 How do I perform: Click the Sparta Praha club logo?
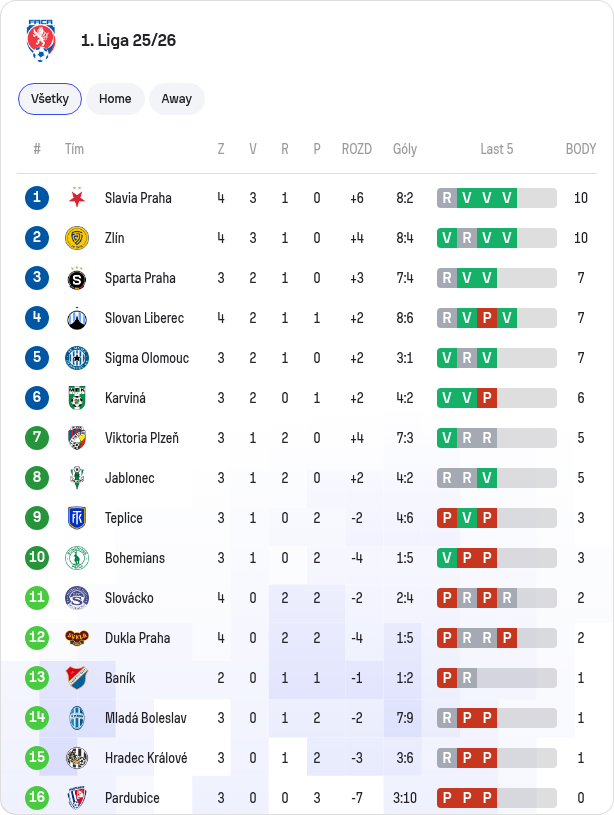tap(77, 279)
